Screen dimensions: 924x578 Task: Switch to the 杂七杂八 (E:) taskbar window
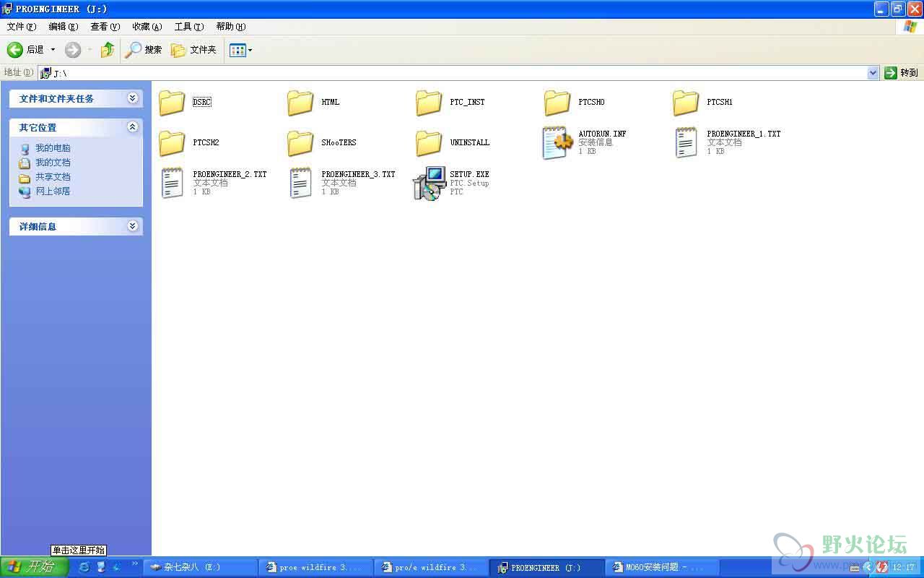click(x=200, y=568)
